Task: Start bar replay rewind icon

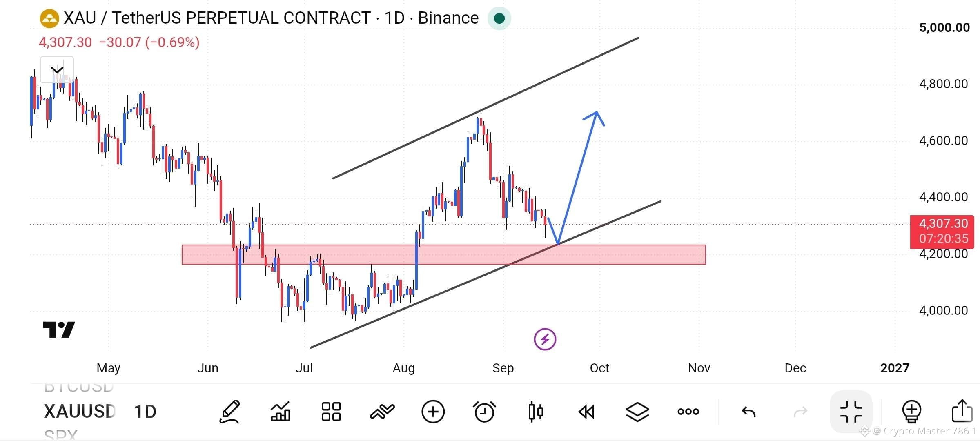Action: pyautogui.click(x=586, y=412)
